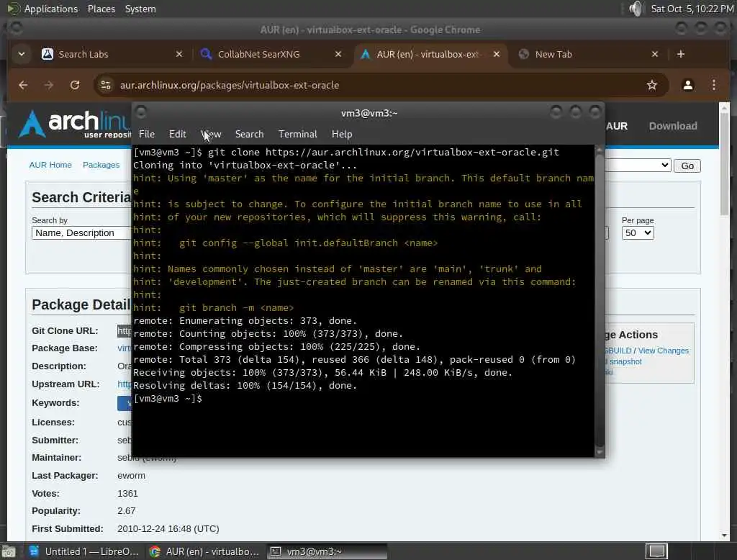Bookmark this page with the star icon
Viewport: 737px width, 560px height.
tap(651, 85)
